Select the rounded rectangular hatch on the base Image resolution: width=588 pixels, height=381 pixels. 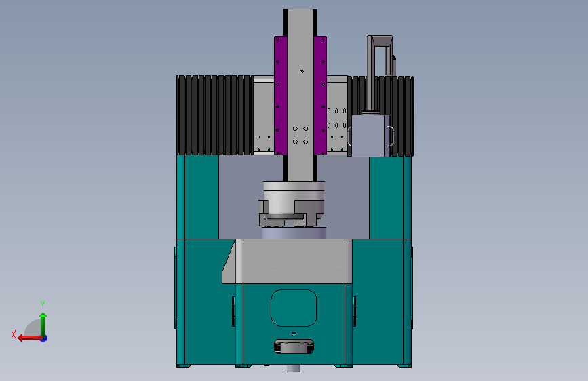pos(294,308)
